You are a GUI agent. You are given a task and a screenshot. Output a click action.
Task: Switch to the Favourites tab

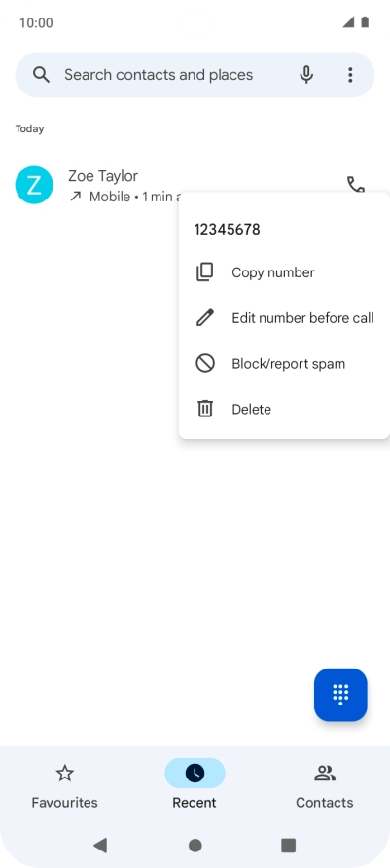point(65,784)
